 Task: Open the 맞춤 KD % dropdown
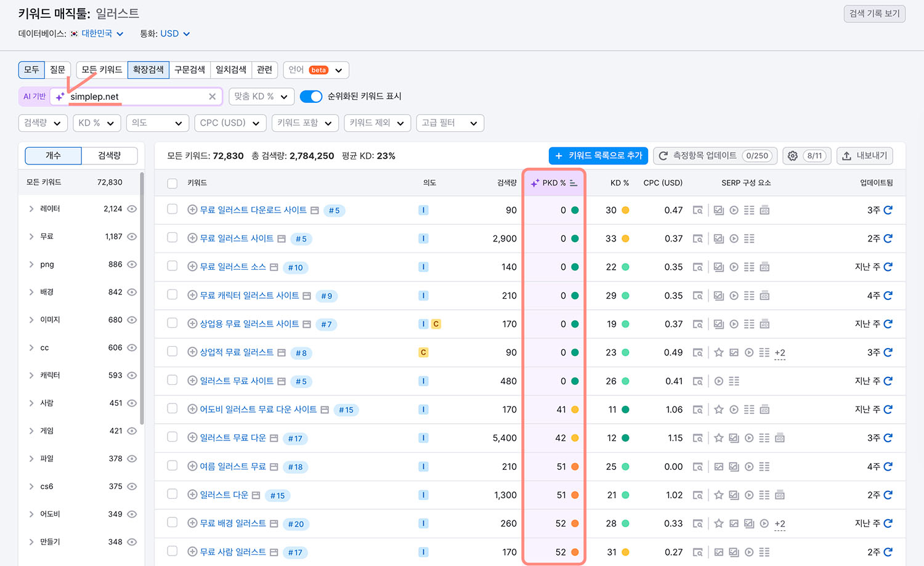261,97
